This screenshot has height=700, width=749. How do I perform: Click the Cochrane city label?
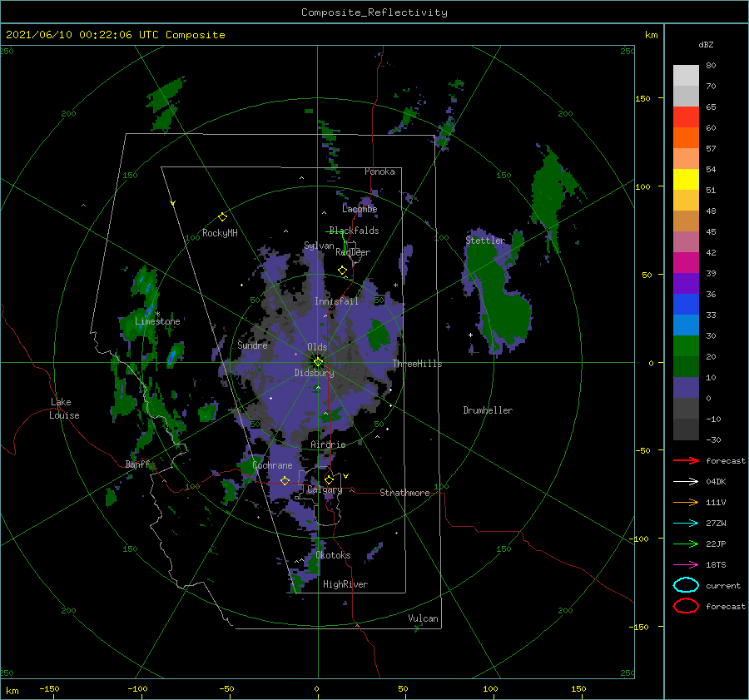[x=272, y=465]
